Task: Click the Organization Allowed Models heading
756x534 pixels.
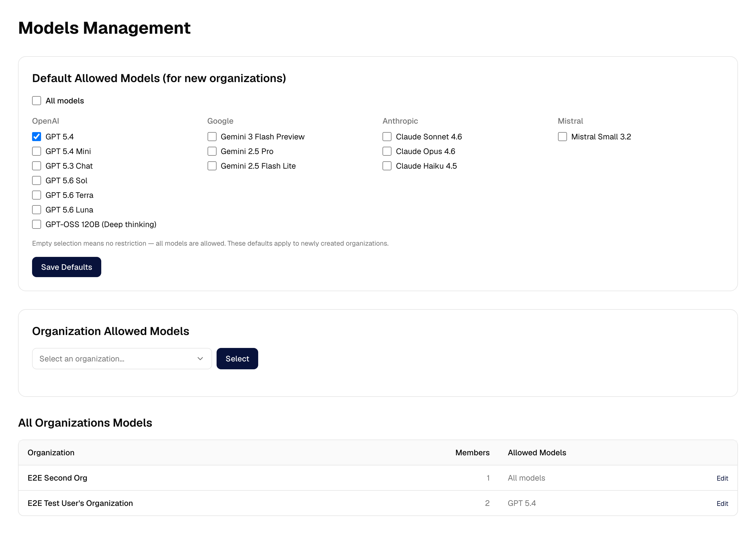Action: tap(111, 331)
